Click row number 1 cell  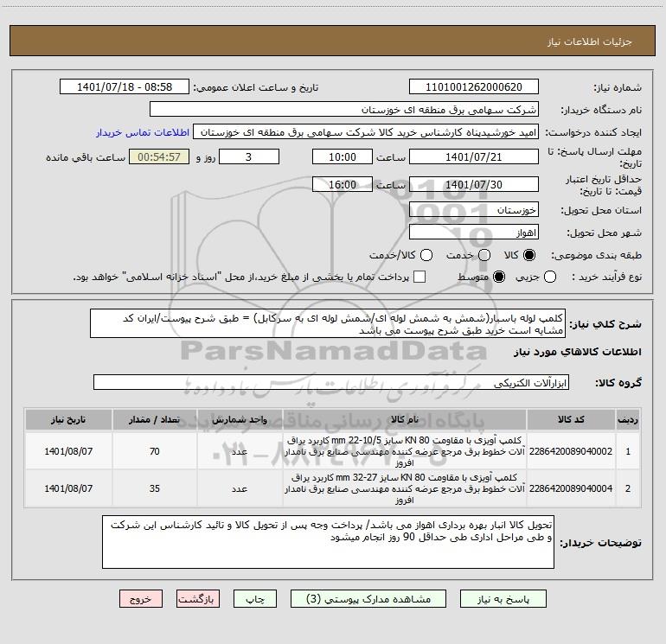pos(628,451)
